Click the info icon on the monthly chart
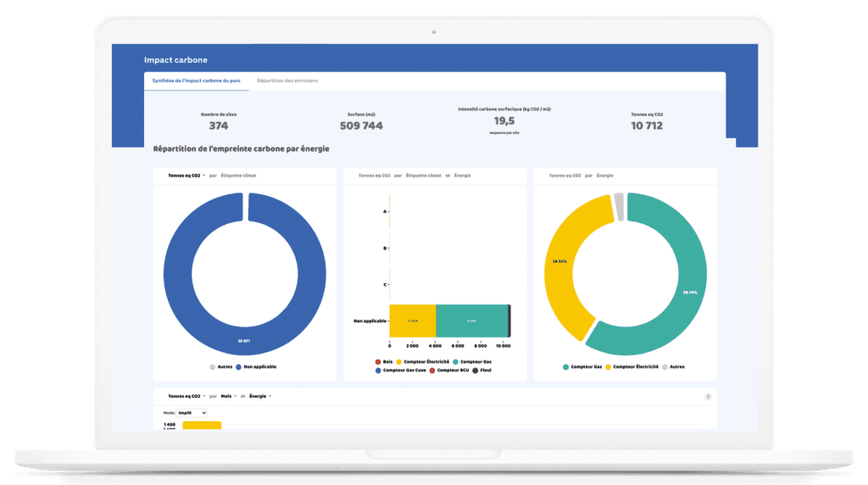Screen dimensions: 868x485 [708, 396]
